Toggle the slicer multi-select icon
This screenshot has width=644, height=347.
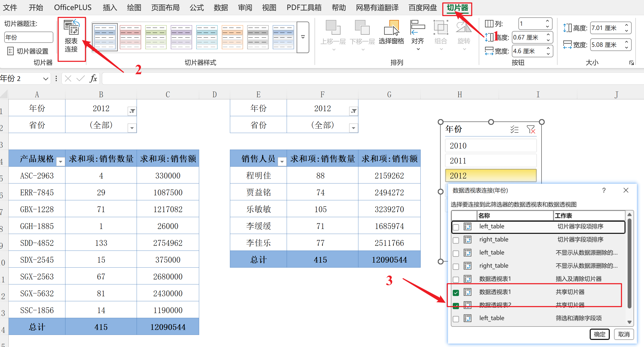point(514,129)
